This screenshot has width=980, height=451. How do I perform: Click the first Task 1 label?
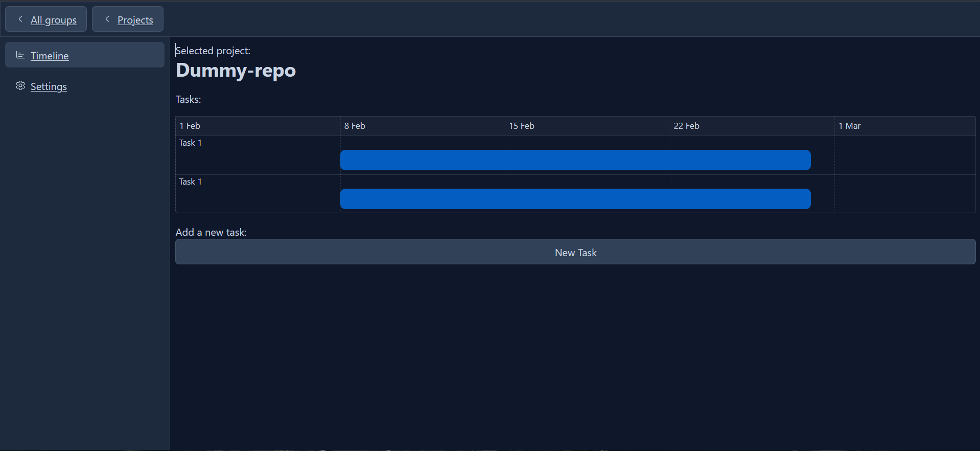coord(190,143)
